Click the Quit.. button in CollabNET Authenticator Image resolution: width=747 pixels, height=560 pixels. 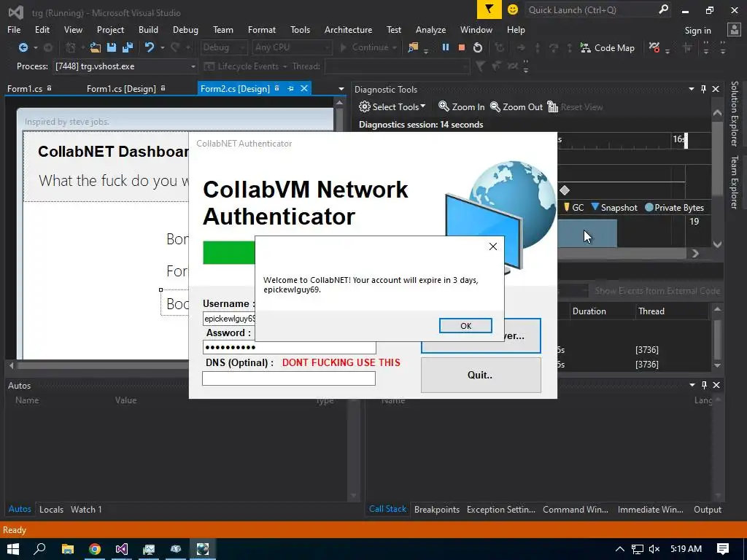pyautogui.click(x=481, y=376)
